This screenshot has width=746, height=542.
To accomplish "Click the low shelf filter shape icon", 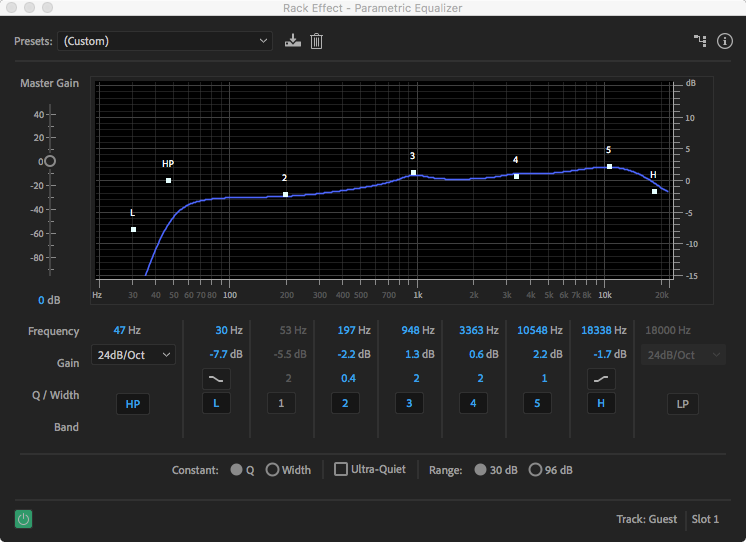I will pos(217,379).
